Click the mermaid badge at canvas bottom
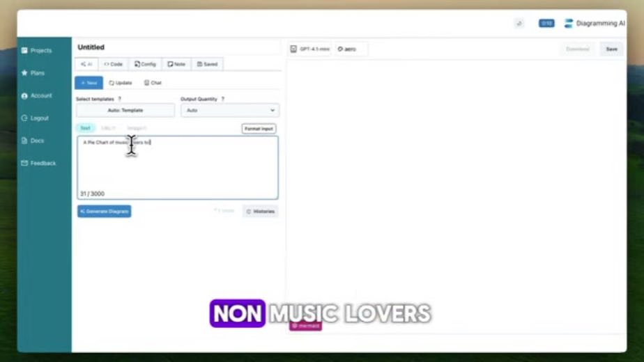Viewport: 644px width, 362px height. point(305,326)
